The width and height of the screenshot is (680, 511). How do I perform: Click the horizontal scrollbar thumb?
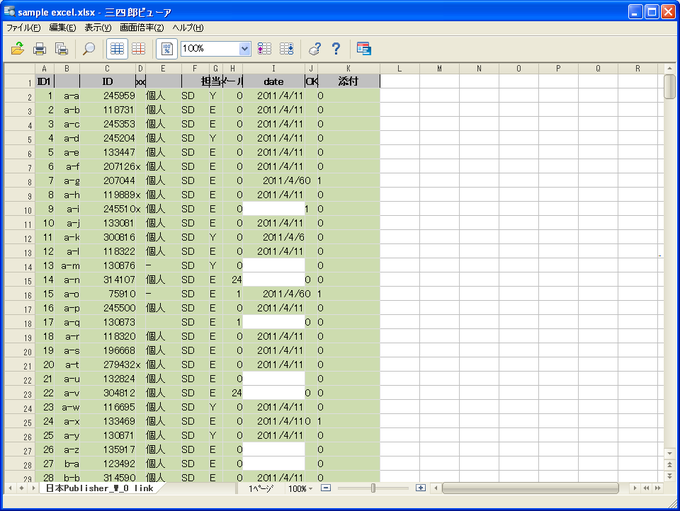(530, 488)
